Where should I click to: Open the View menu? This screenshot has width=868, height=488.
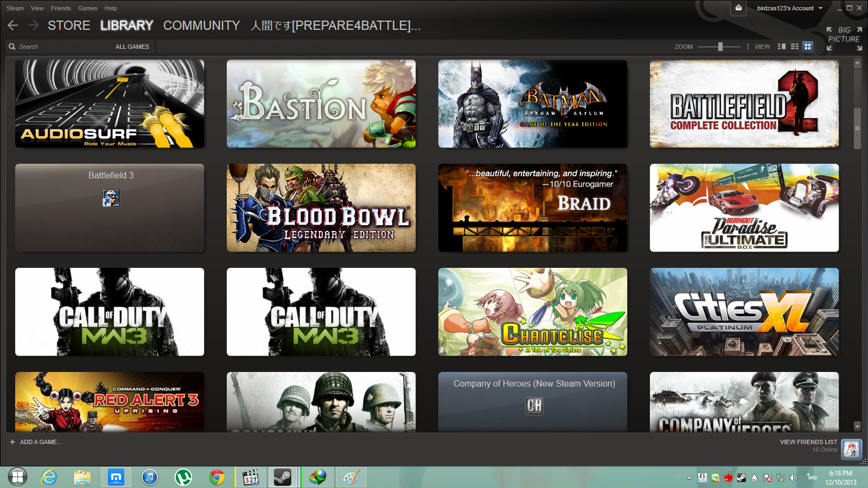point(37,8)
